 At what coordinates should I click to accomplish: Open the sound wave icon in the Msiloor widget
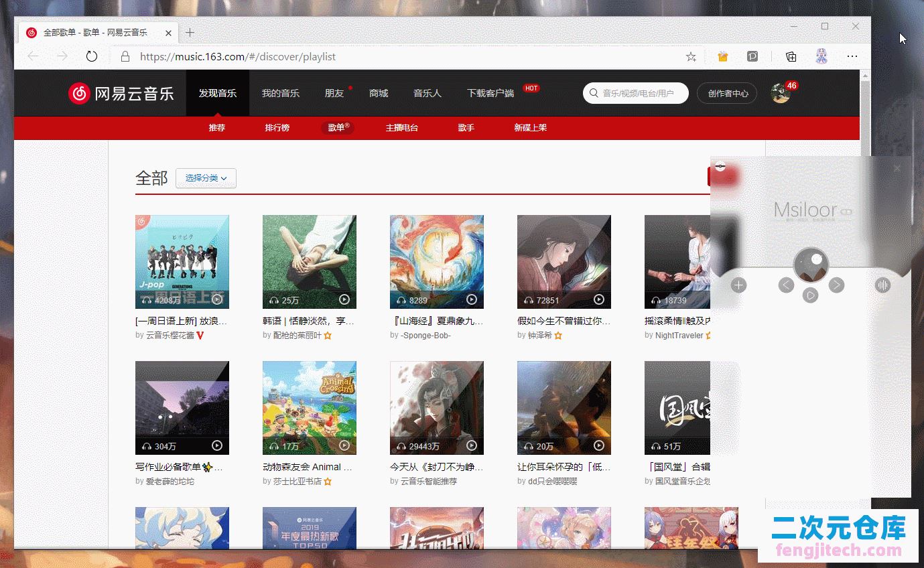click(883, 285)
